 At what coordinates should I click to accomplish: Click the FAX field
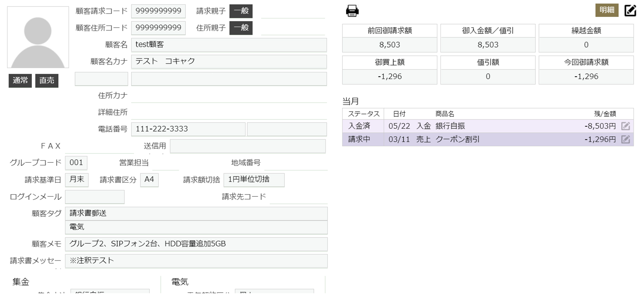click(x=99, y=146)
